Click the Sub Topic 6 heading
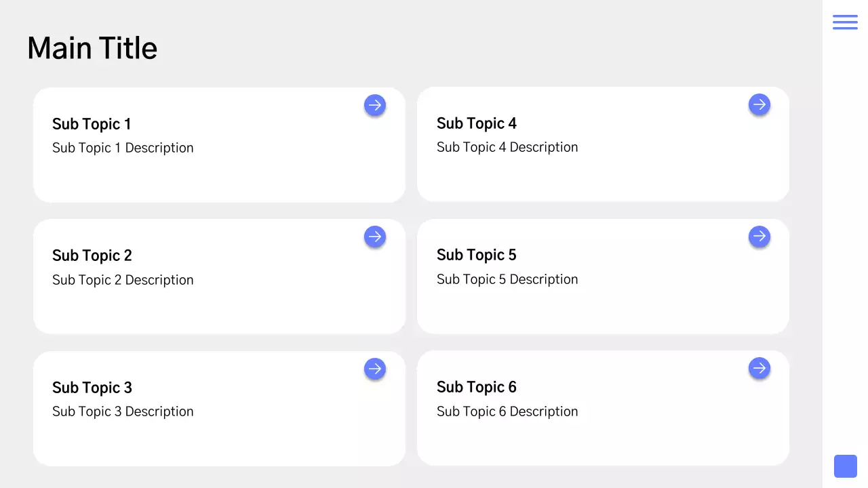The image size is (868, 488). tap(477, 387)
